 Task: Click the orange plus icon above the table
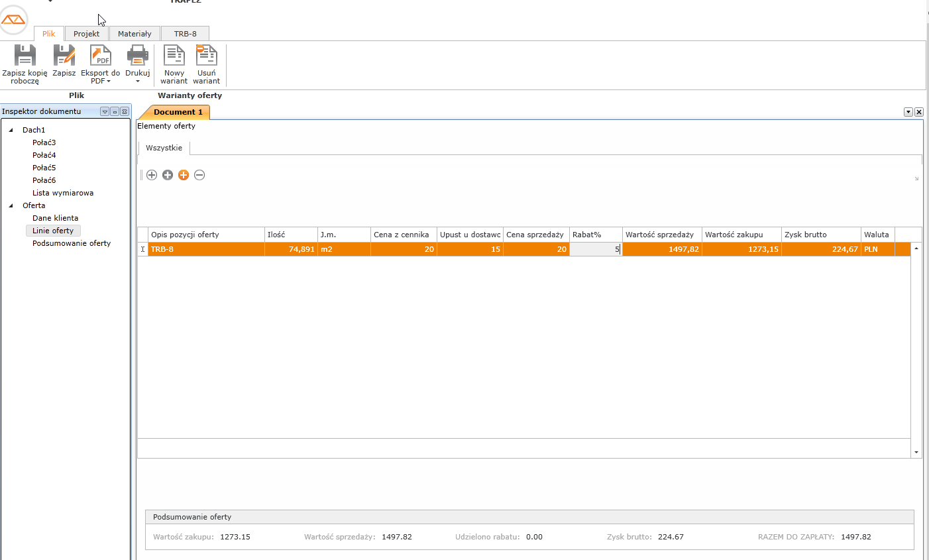pos(184,175)
